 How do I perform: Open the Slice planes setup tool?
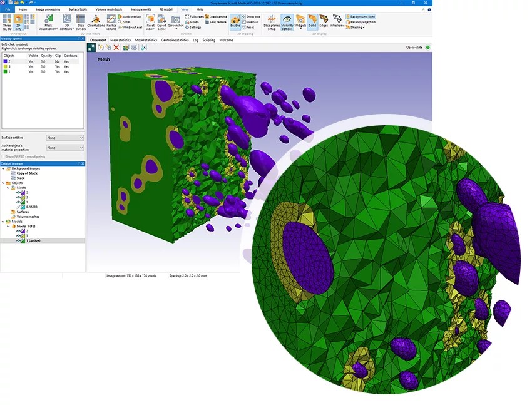272,23
